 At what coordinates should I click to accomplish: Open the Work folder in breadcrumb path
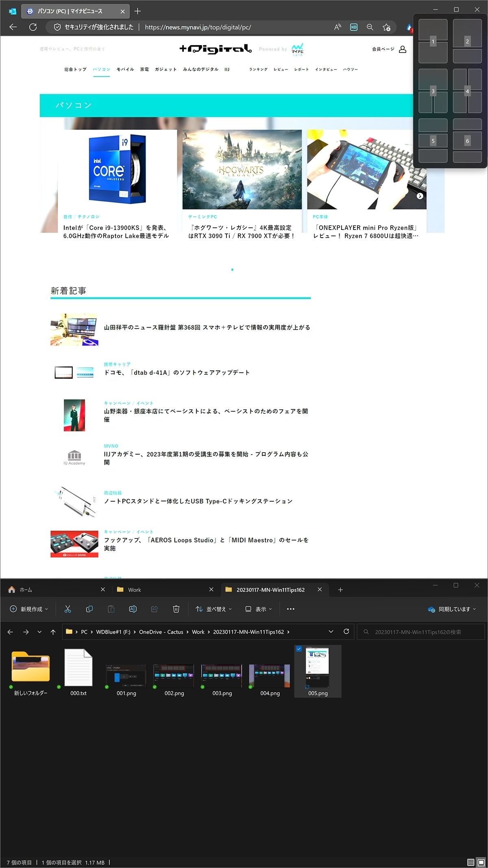pos(198,632)
